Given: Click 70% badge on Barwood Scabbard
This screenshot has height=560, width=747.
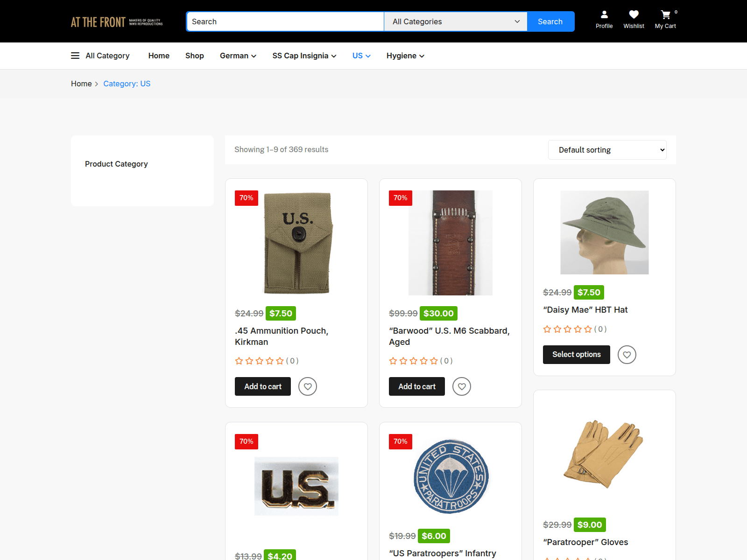Looking at the screenshot, I should point(401,198).
